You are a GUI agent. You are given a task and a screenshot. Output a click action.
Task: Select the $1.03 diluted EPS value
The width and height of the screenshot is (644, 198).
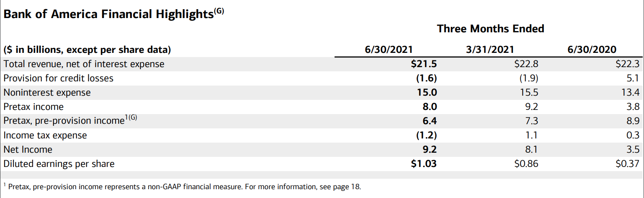[x=424, y=164]
